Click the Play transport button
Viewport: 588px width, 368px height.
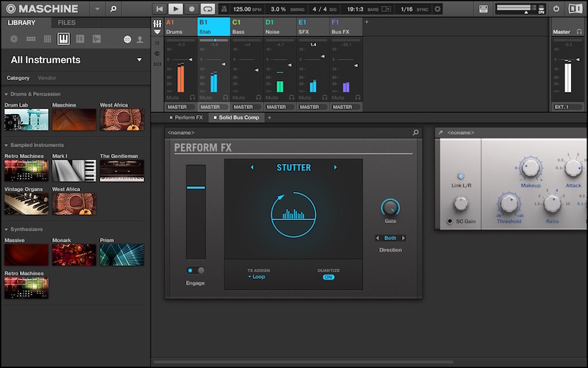point(176,9)
